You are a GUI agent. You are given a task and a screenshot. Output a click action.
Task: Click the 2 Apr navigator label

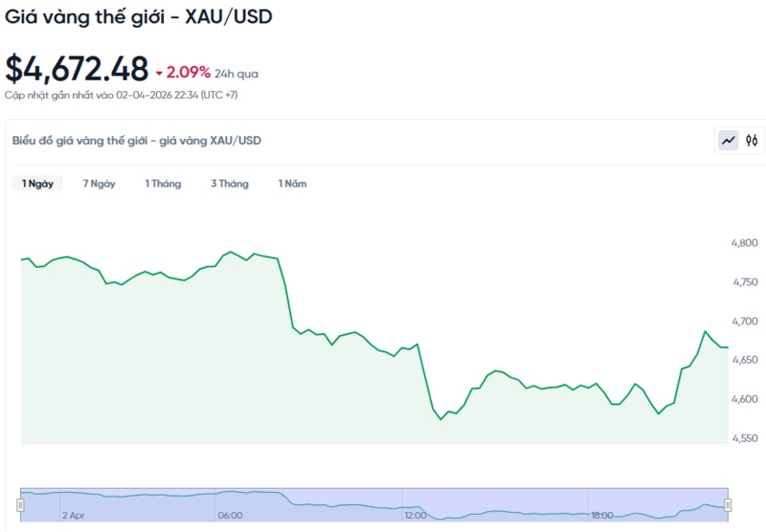coord(74,515)
